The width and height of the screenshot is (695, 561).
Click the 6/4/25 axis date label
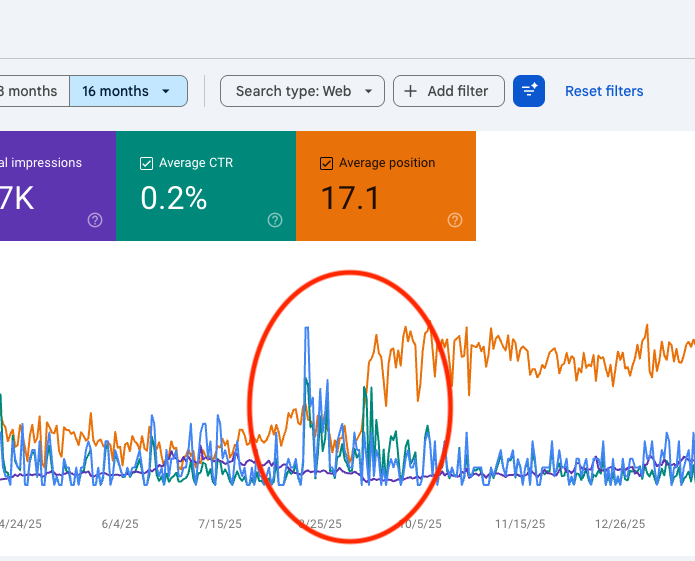[x=120, y=524]
